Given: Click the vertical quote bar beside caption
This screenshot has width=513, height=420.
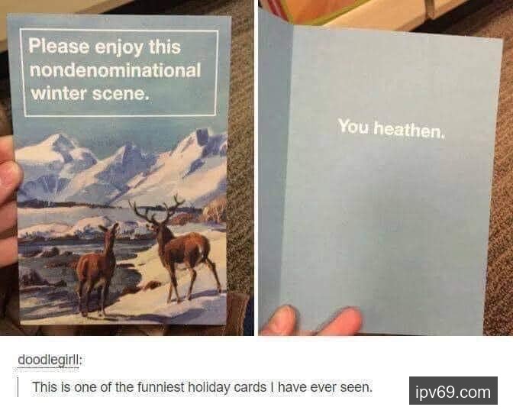Looking at the screenshot, I should 18,387.
